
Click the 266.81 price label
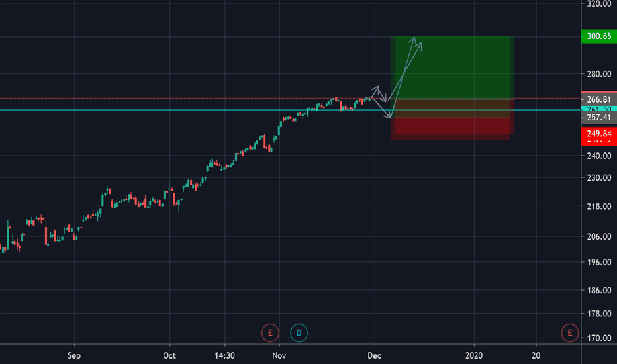(x=599, y=99)
